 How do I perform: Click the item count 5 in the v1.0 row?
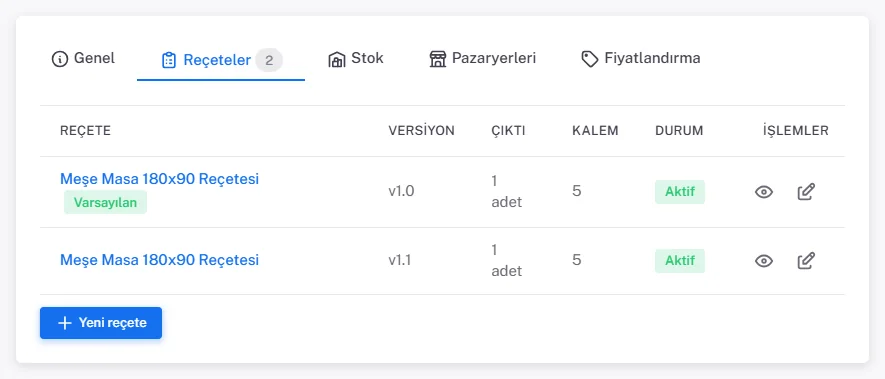tap(577, 191)
